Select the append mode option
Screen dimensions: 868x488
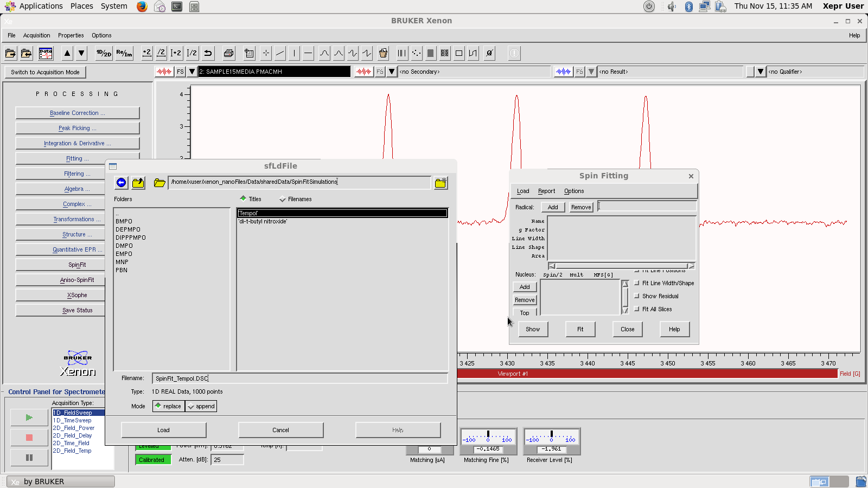(201, 406)
